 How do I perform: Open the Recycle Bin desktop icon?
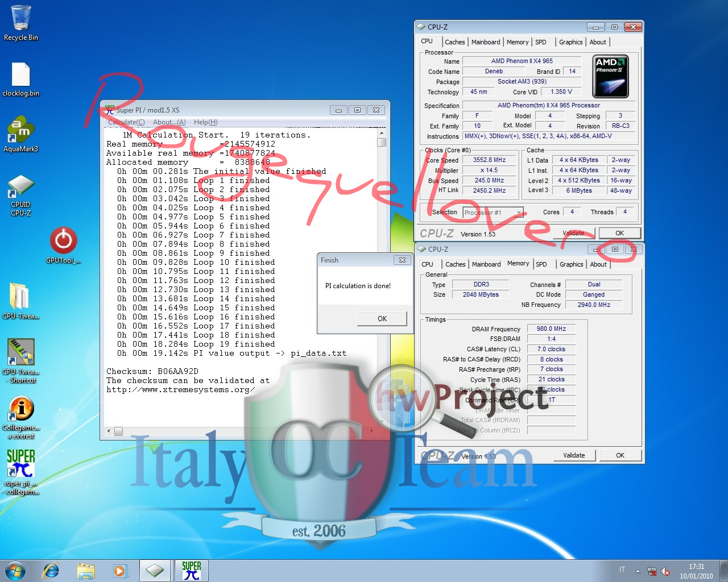tap(20, 23)
